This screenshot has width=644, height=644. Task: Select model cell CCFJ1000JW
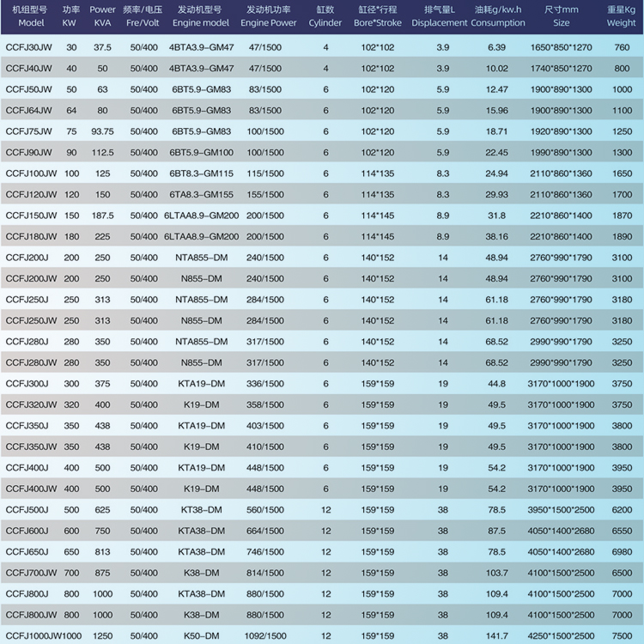click(x=34, y=635)
